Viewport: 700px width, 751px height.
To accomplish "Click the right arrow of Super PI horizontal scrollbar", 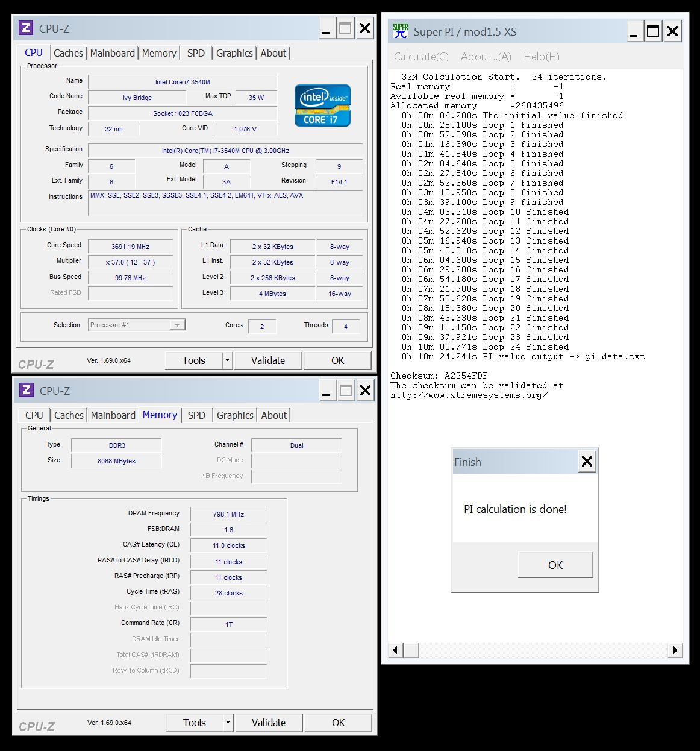I will pyautogui.click(x=675, y=650).
